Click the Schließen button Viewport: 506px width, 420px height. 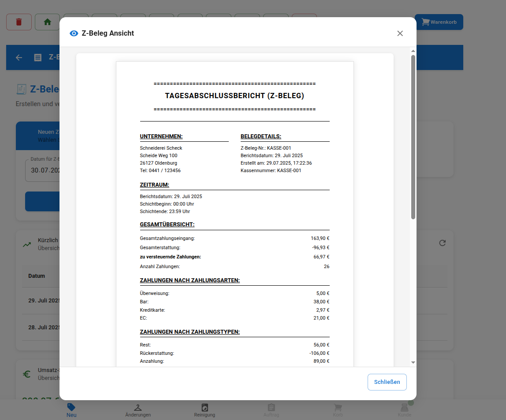click(387, 382)
